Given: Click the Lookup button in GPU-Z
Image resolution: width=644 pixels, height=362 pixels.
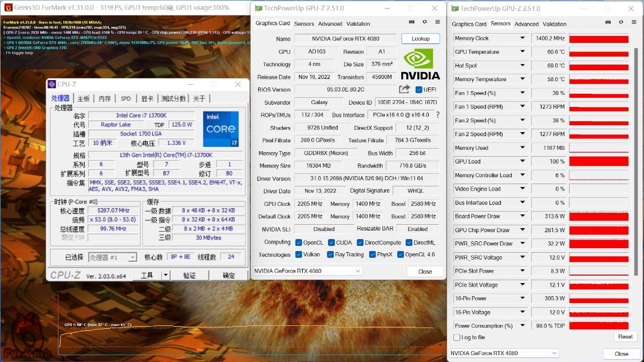Looking at the screenshot, I should tap(421, 38).
